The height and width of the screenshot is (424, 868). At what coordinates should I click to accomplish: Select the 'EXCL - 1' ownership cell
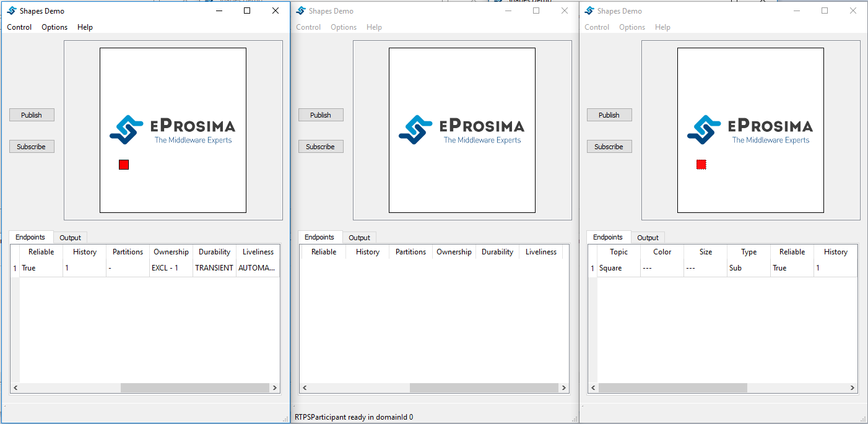click(x=171, y=268)
